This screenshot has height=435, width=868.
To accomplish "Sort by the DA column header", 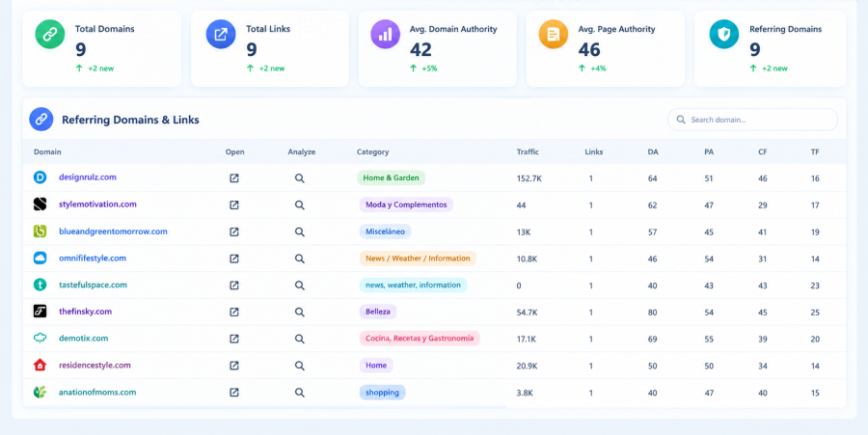I will [x=653, y=151].
